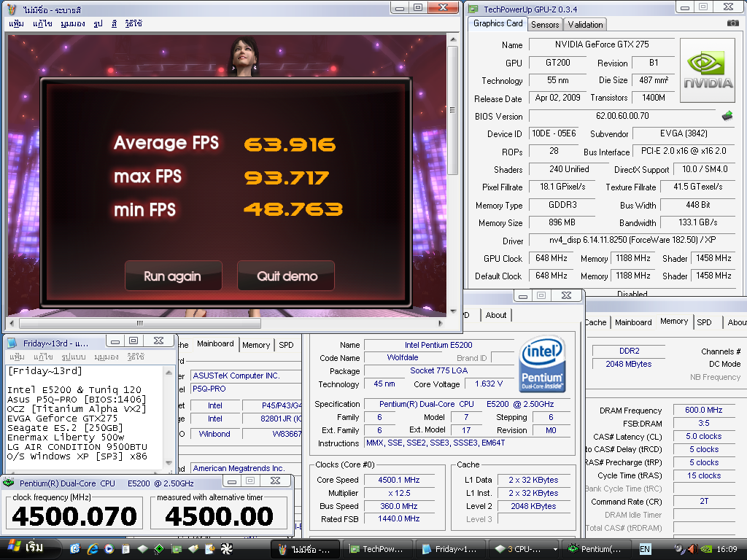Launch Windows Media Player from quick launch
747x560 pixels.
pyautogui.click(x=109, y=549)
